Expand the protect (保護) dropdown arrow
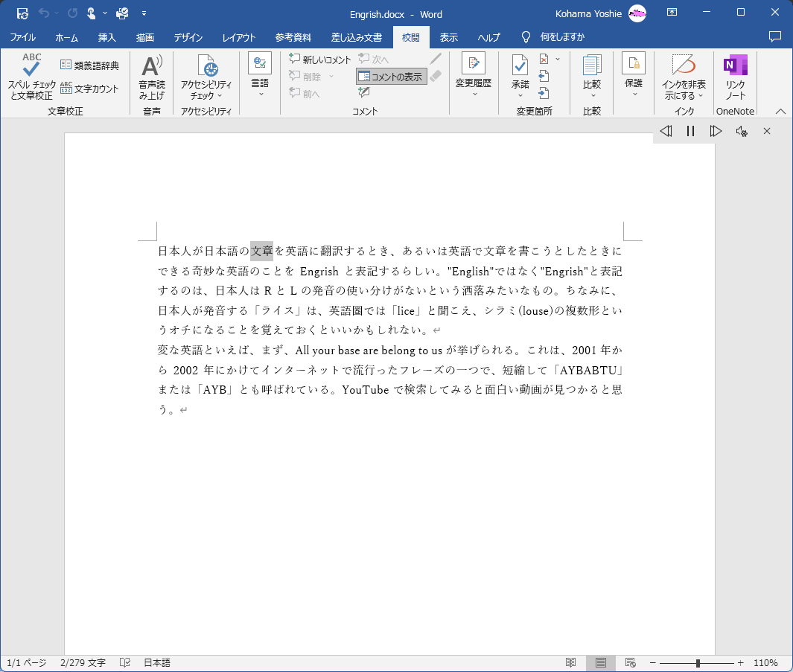The width and height of the screenshot is (793, 672). coord(634,94)
